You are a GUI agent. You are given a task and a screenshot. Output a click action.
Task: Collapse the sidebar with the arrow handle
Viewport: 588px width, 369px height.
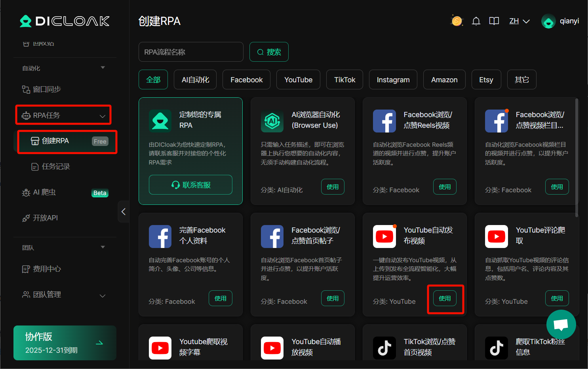[x=124, y=212]
